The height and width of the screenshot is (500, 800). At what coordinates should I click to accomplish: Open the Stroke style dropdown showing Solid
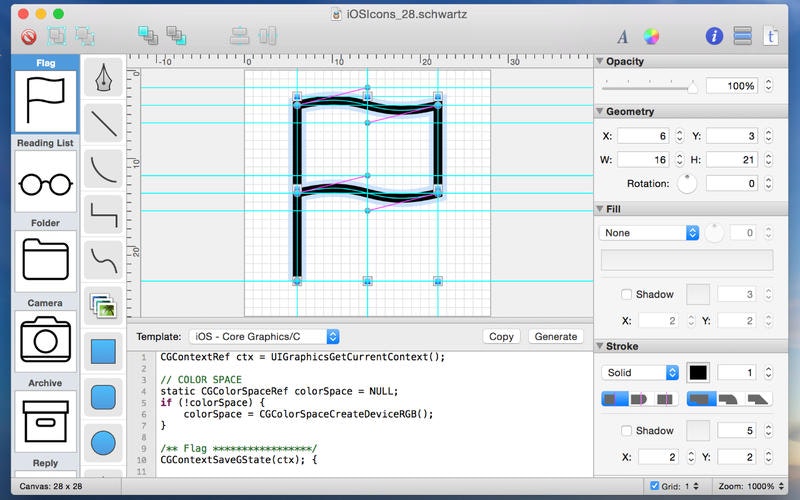coord(640,372)
